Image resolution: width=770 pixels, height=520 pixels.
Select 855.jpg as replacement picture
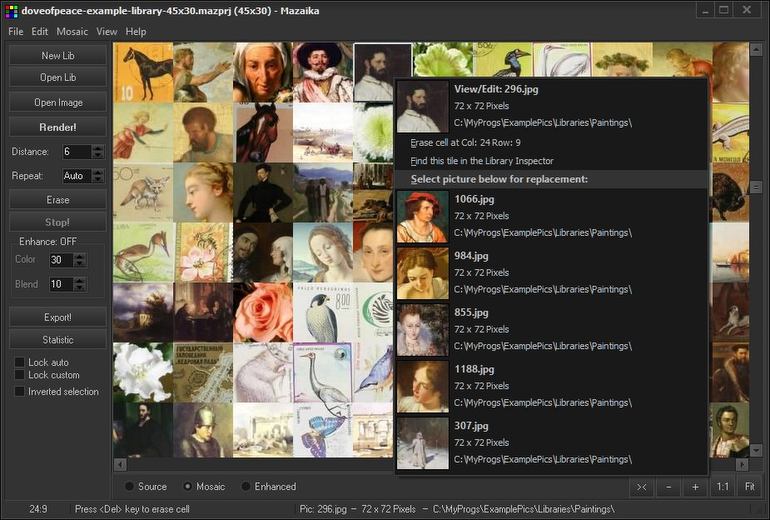(551, 329)
